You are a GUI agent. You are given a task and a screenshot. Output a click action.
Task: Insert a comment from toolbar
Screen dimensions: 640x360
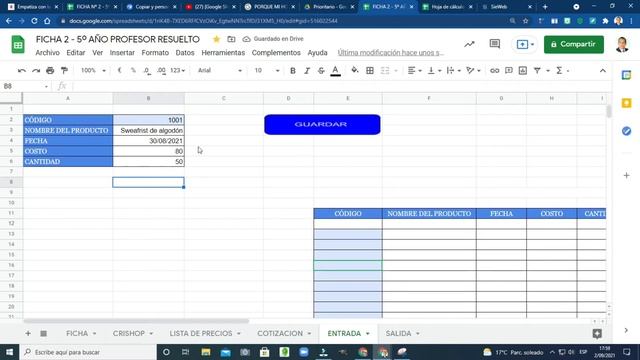(509, 71)
